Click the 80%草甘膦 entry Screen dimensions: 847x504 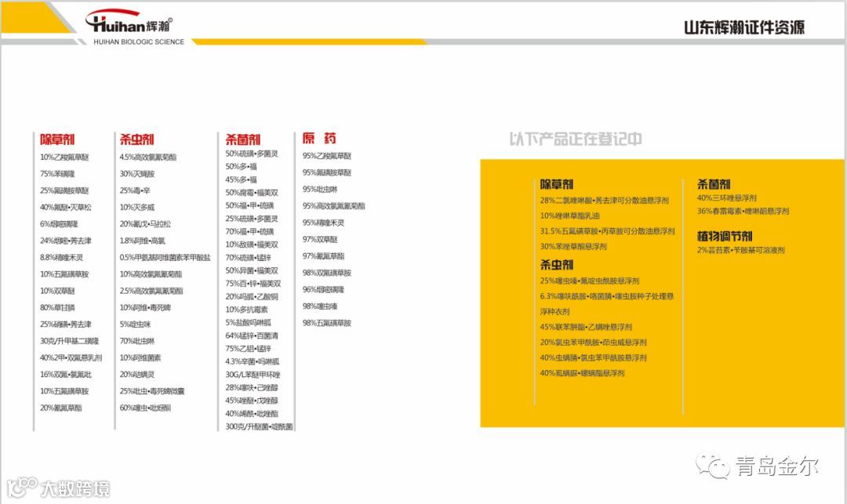pos(57,307)
